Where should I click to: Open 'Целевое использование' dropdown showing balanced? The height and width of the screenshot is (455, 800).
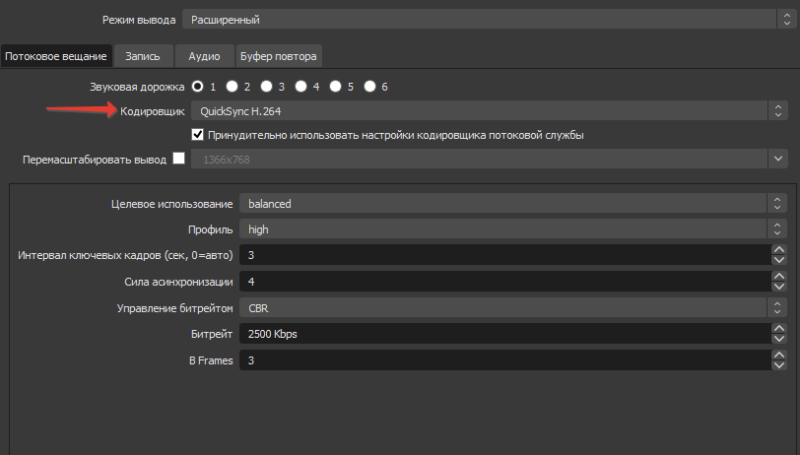point(513,204)
